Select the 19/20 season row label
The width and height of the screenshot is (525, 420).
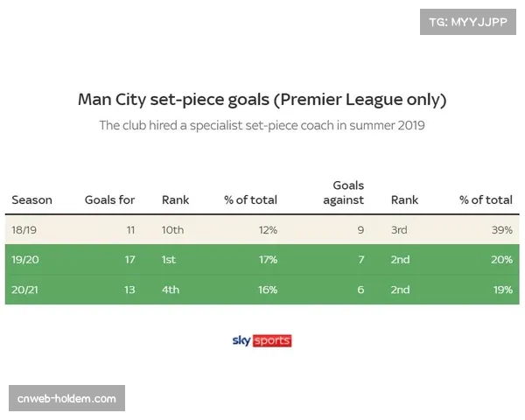click(x=24, y=260)
